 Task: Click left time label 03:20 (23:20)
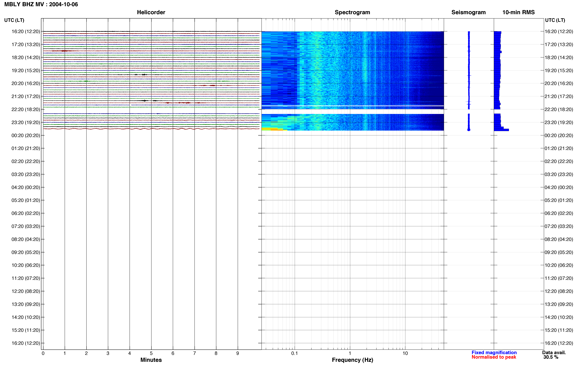pos(26,174)
